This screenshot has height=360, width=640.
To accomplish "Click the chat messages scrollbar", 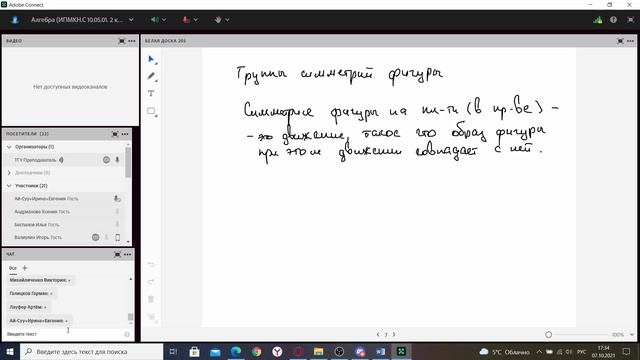I will coord(131,317).
